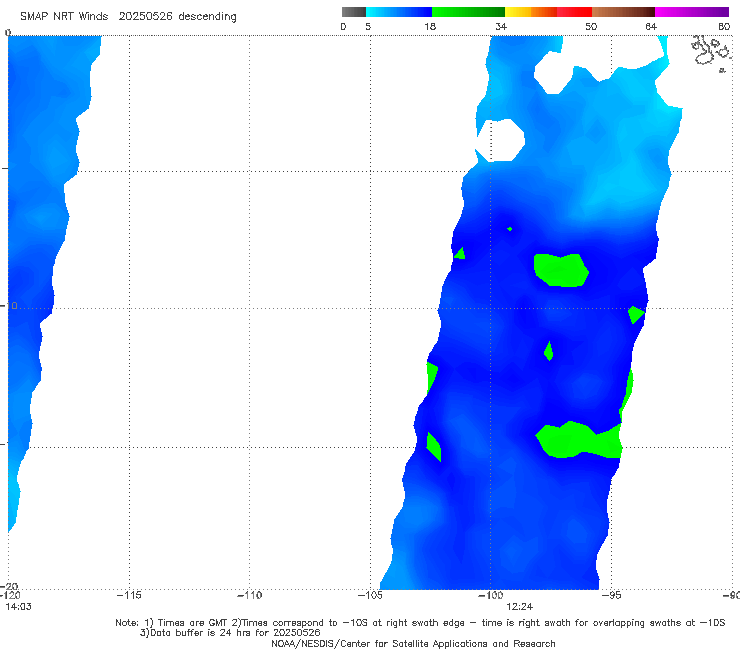
Task: Click the color bar label '18'
Action: 430,27
